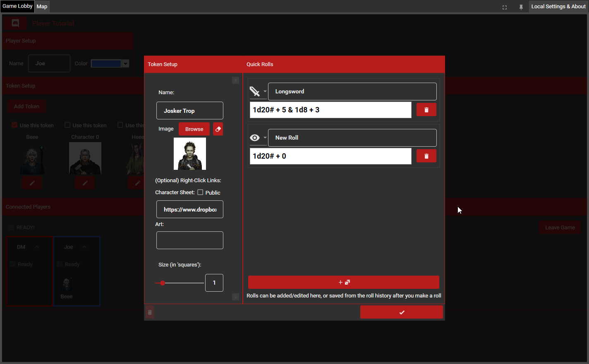Edit the New Roll name field

click(x=352, y=138)
